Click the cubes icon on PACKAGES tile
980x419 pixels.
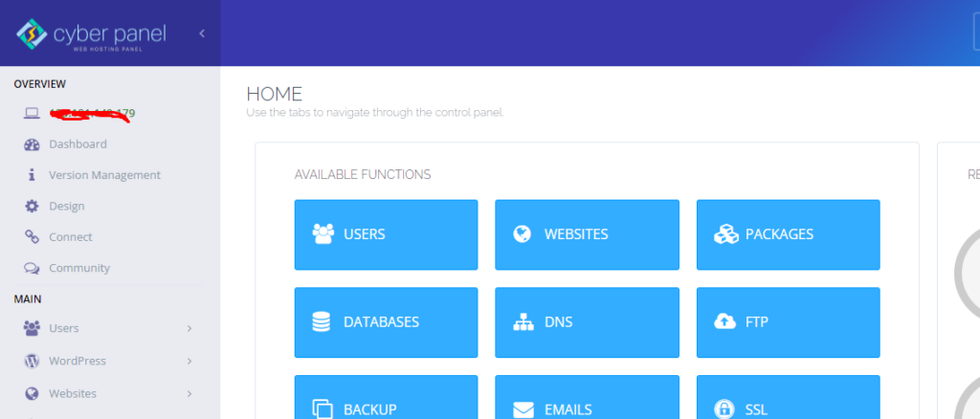(x=724, y=234)
